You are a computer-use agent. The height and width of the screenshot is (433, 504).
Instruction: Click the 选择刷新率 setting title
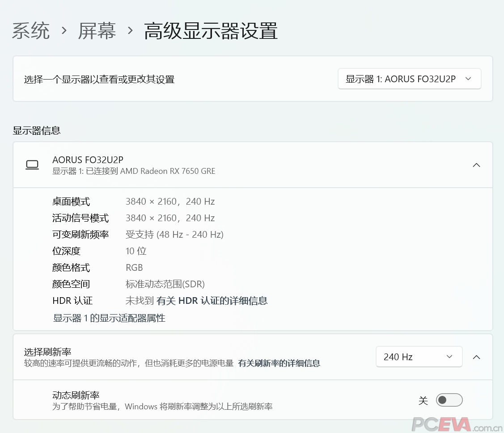(47, 352)
